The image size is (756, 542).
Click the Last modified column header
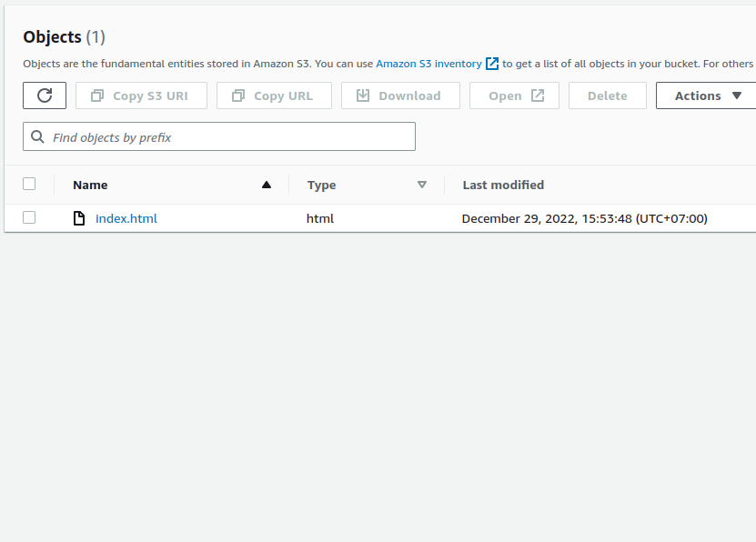tap(503, 185)
